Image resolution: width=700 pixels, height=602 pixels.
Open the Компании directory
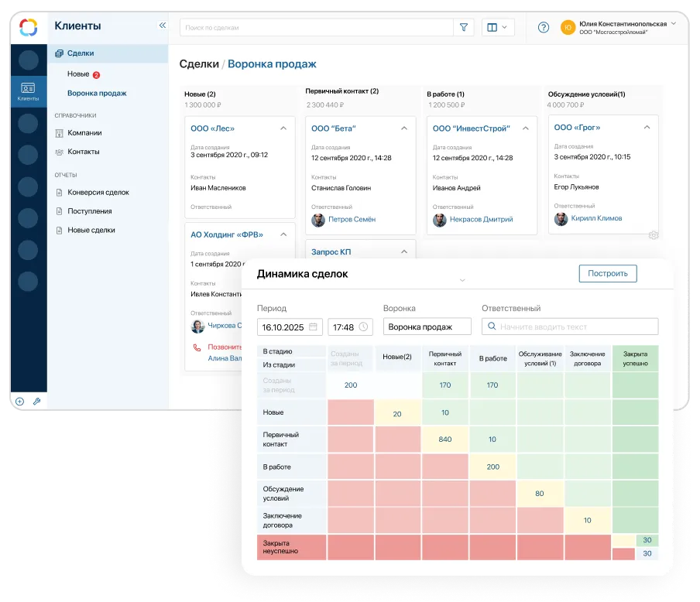tap(84, 133)
